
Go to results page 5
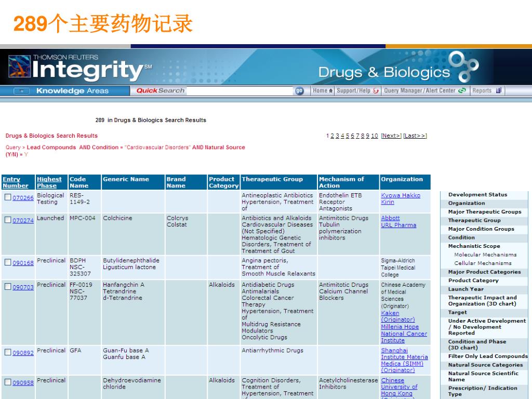click(348, 136)
